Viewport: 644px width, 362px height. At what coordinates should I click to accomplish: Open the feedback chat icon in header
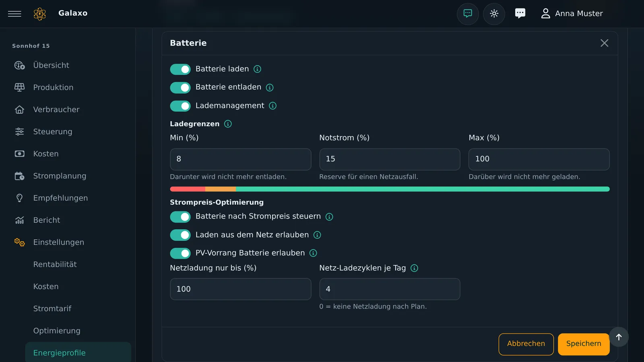click(x=468, y=14)
